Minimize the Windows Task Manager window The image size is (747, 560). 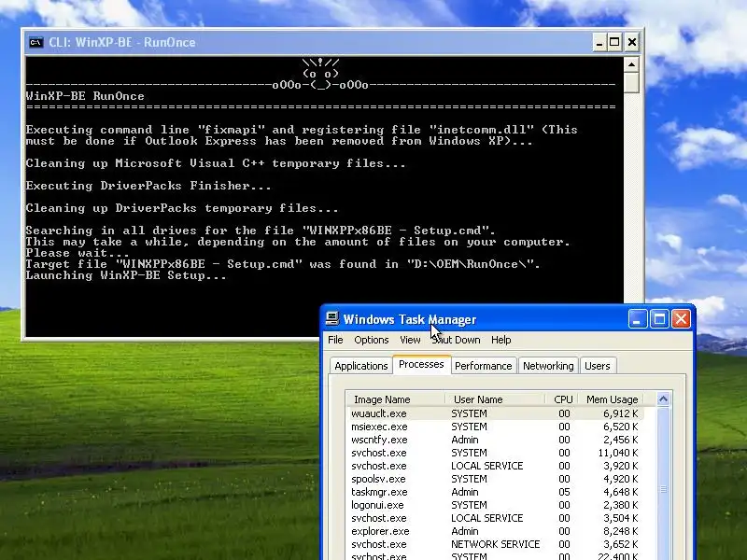(638, 318)
